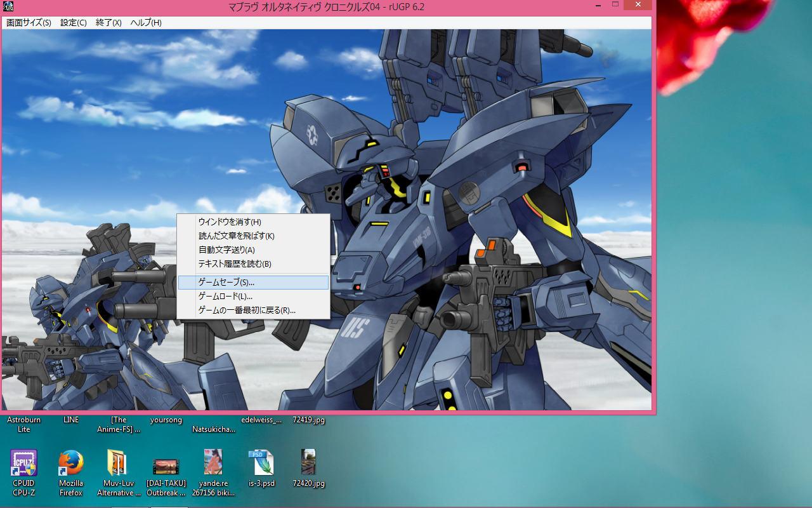Enable 自動文字送り(A) in the context menu
The width and height of the screenshot is (812, 508).
click(253, 250)
